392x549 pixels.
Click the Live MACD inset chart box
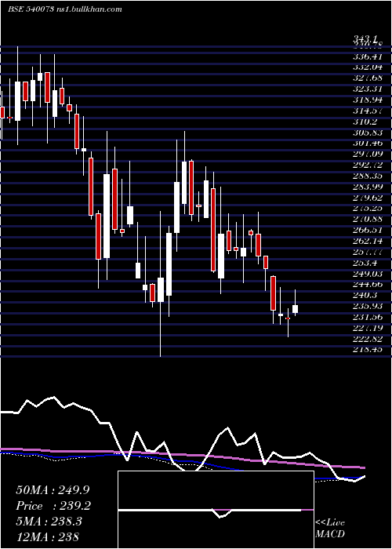click(216, 510)
